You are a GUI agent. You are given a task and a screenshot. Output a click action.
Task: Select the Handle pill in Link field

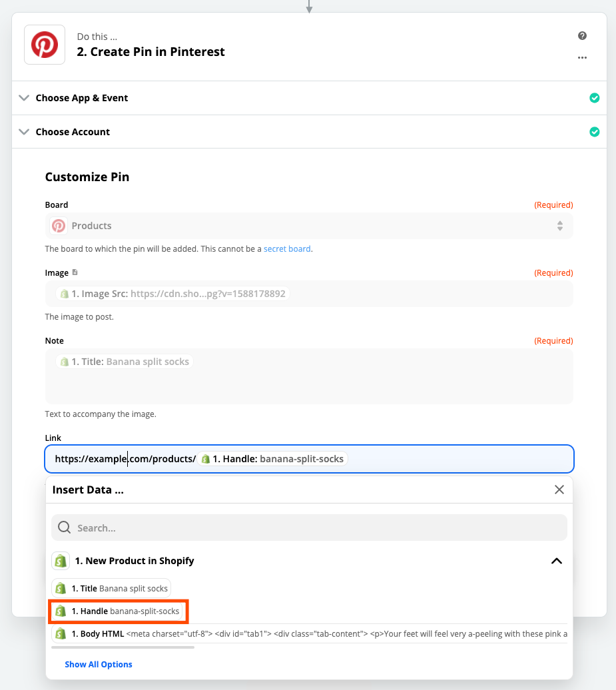(x=272, y=459)
